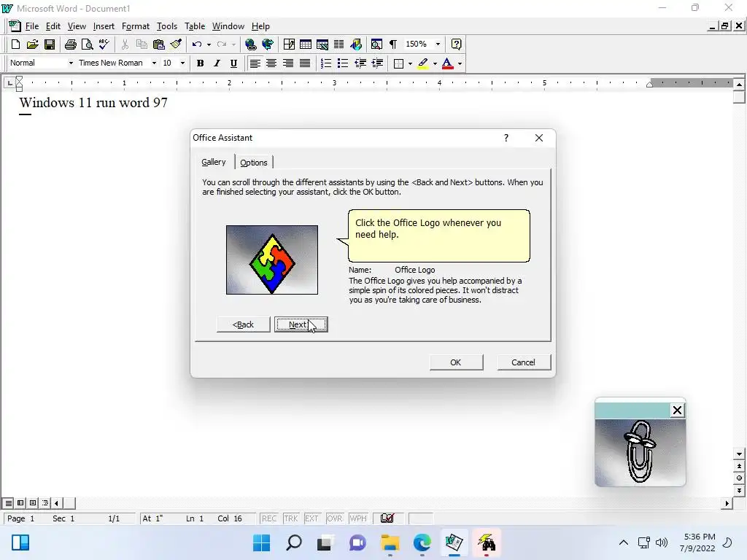
Task: Paste from clipboard
Action: (x=158, y=44)
